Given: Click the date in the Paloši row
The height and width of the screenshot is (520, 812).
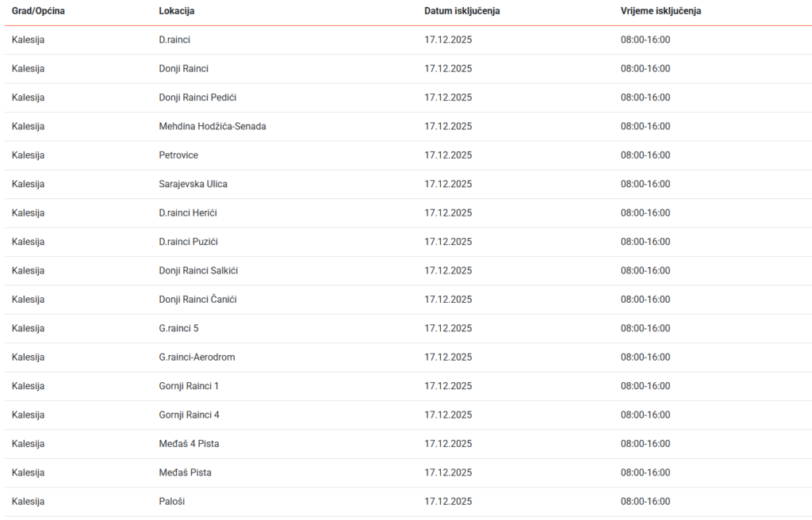Looking at the screenshot, I should tap(448, 502).
